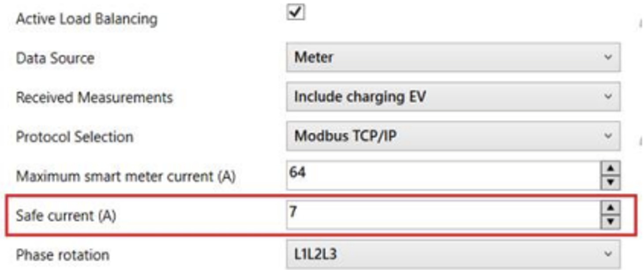The width and height of the screenshot is (644, 270).
Task: Click the chevron on Received Measurements dropdown
Action: coord(608,97)
